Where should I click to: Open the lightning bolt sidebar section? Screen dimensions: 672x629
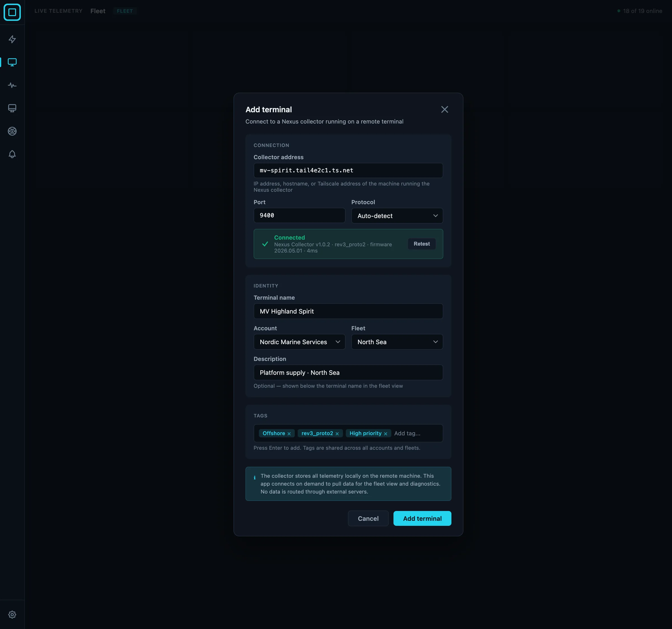(12, 39)
